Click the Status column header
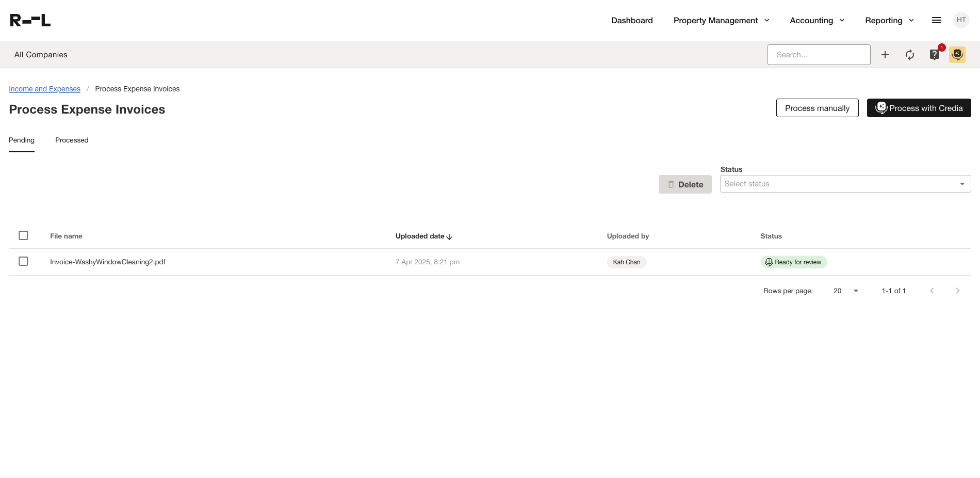980x478 pixels. pyautogui.click(x=771, y=236)
